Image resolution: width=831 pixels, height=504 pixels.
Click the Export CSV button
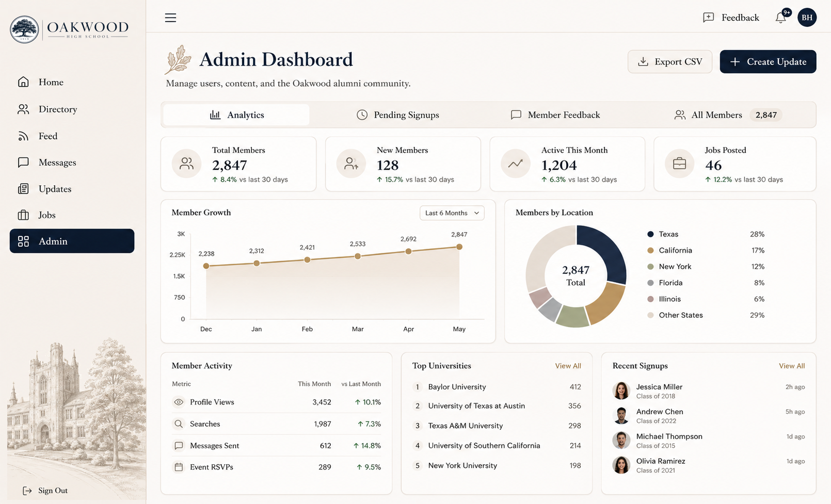670,61
